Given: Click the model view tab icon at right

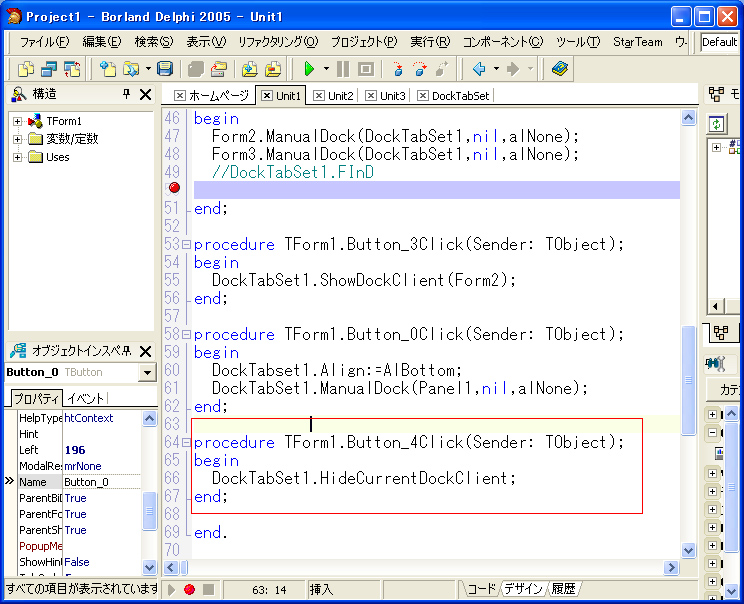Looking at the screenshot, I should point(721,332).
